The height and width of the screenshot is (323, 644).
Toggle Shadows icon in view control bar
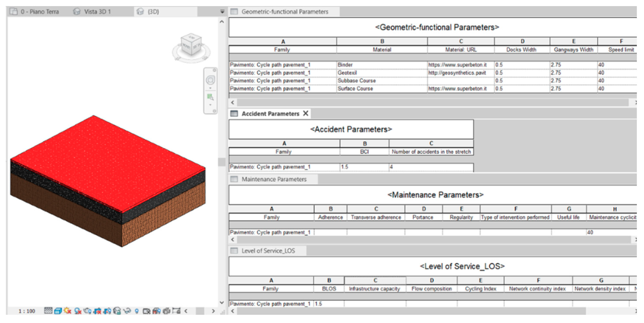click(x=78, y=311)
